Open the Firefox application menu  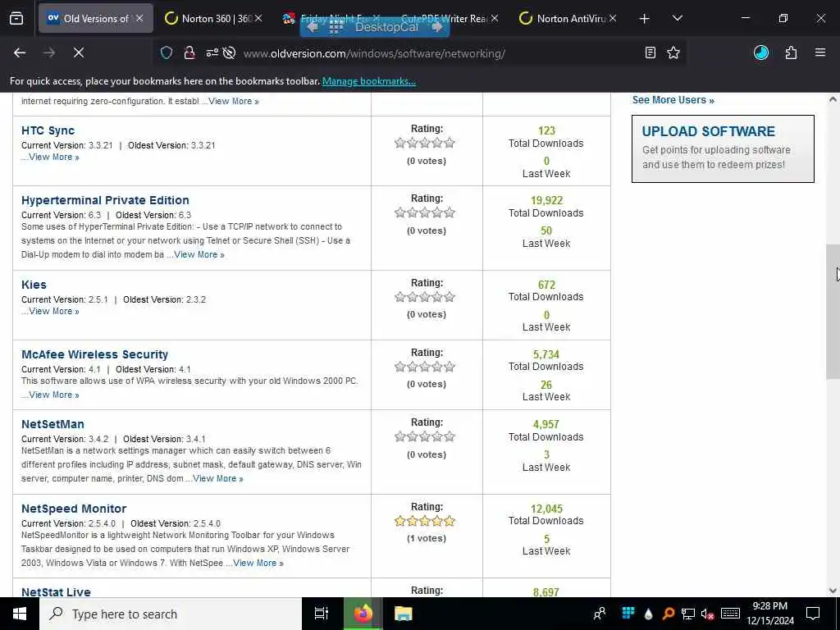click(820, 52)
